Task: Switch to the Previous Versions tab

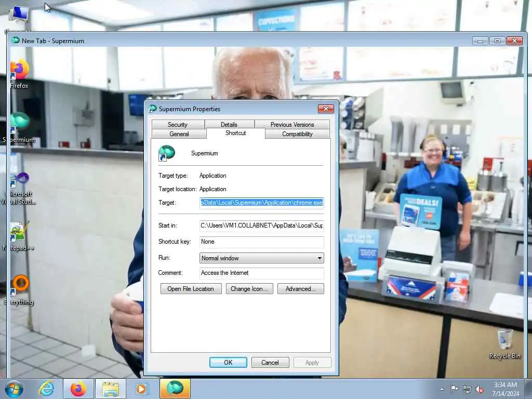Action: [x=292, y=124]
